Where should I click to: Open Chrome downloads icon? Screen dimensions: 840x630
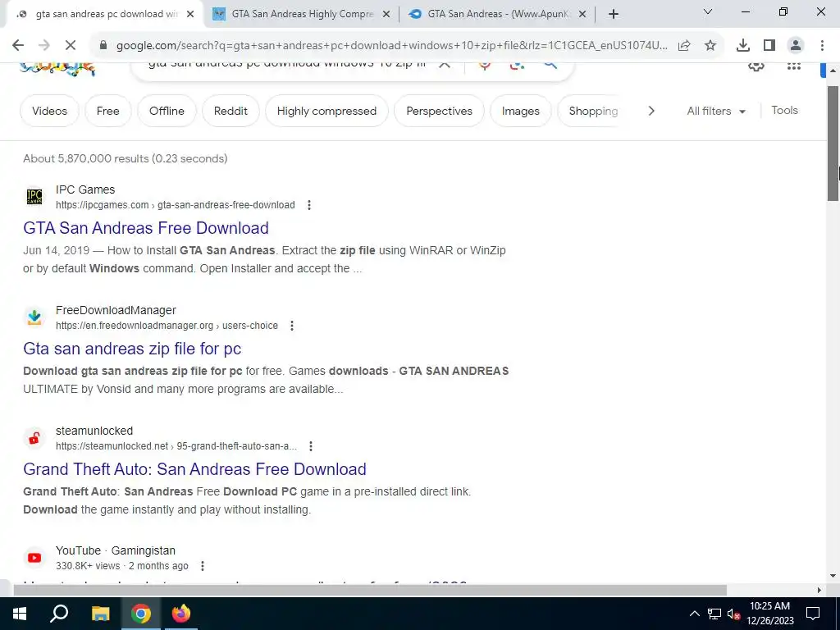[x=743, y=46]
